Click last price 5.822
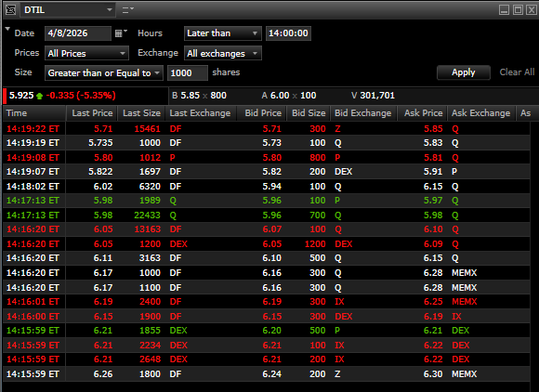The width and height of the screenshot is (539, 392). tap(100, 172)
